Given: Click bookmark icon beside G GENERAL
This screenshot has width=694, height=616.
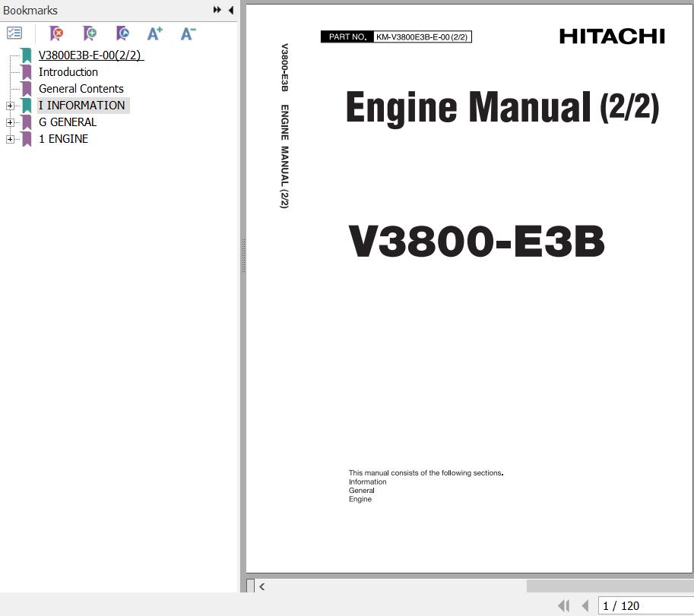Looking at the screenshot, I should (x=27, y=122).
